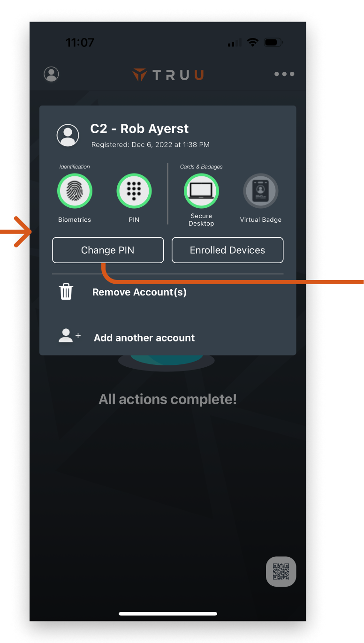Image resolution: width=364 pixels, height=643 pixels.
Task: Tap the TRUU logo in the header
Action: click(168, 75)
